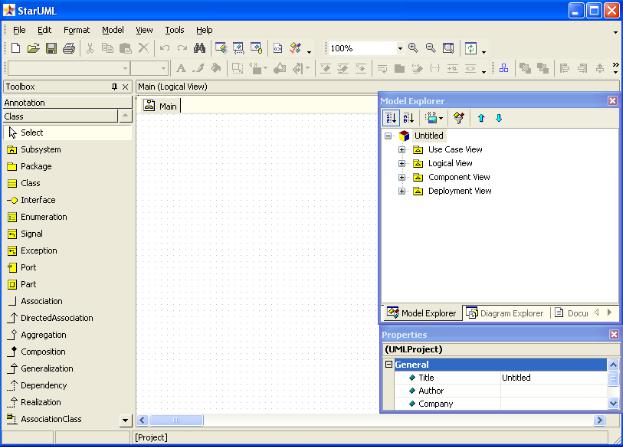Switch to the Model Explorer tab
Viewport: 623px width, 447px height.
422,313
